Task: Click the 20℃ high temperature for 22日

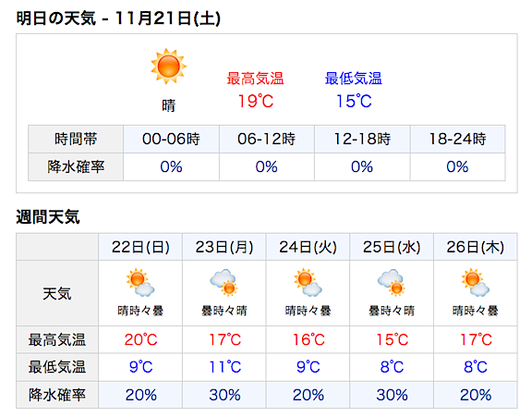Action: tap(140, 339)
